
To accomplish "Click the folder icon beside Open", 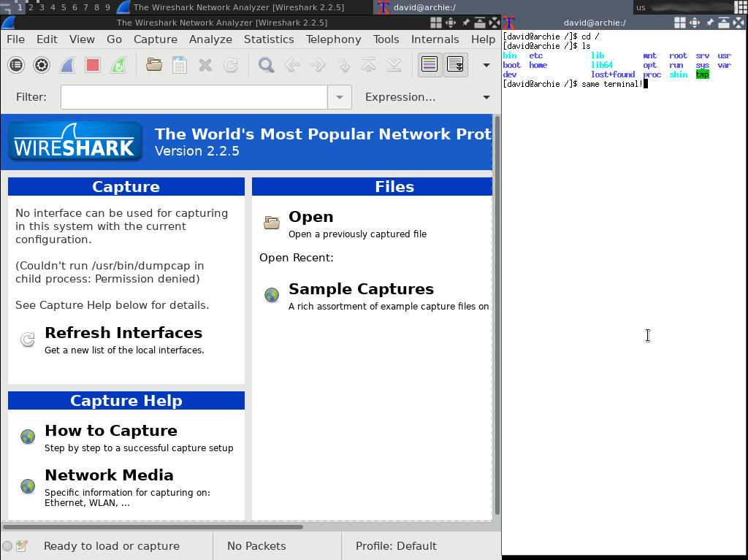I will (x=272, y=222).
